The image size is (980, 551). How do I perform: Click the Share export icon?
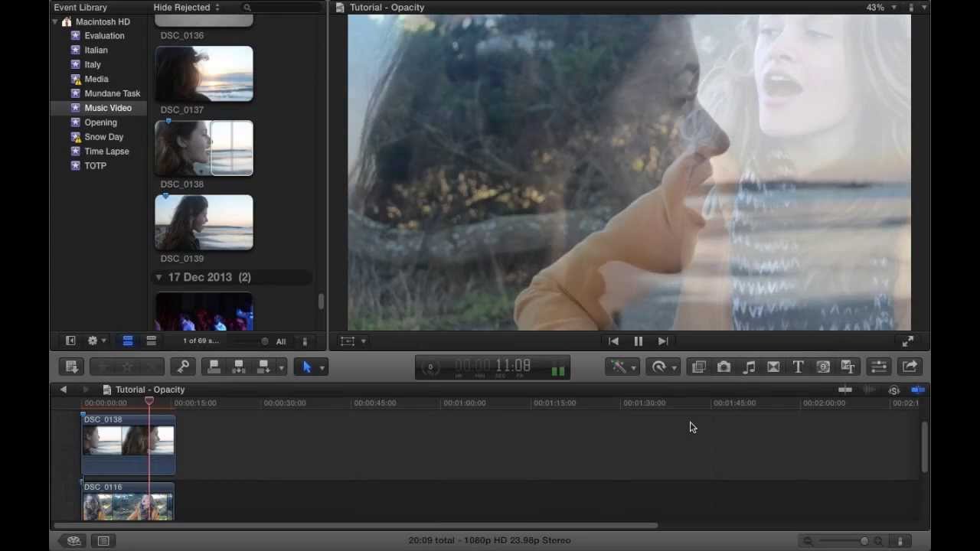(x=910, y=367)
